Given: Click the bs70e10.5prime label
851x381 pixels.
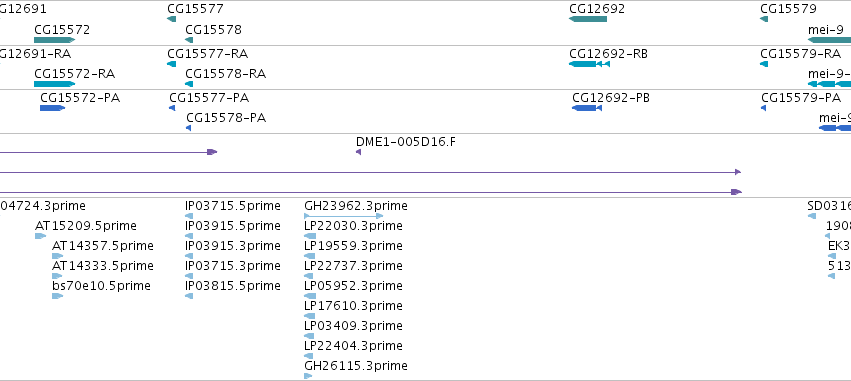Looking at the screenshot, I should point(101,285).
